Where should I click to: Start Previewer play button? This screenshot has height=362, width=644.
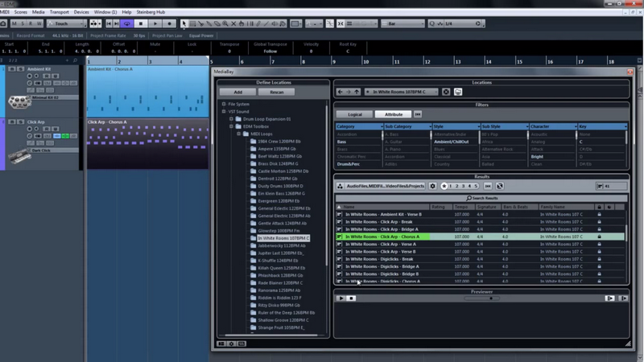[x=341, y=298]
